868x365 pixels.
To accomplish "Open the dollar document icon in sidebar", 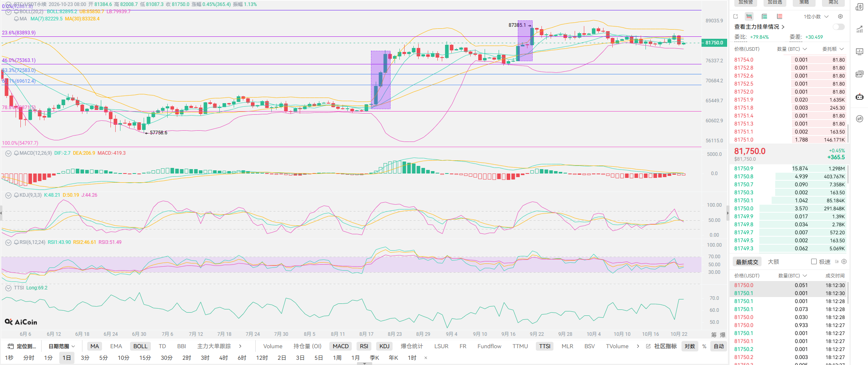I will point(859,7).
